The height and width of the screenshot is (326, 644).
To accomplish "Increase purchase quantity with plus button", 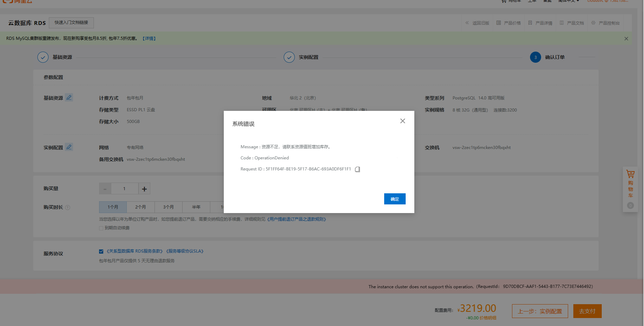I will point(144,189).
